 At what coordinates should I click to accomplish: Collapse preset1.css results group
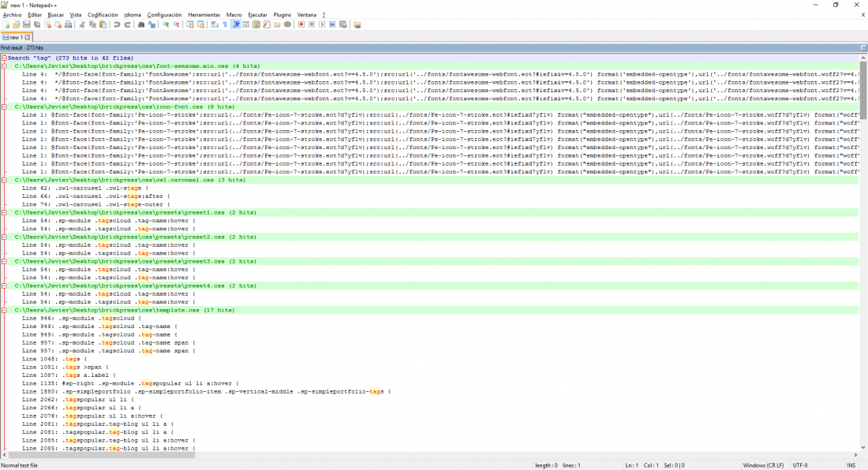point(4,212)
